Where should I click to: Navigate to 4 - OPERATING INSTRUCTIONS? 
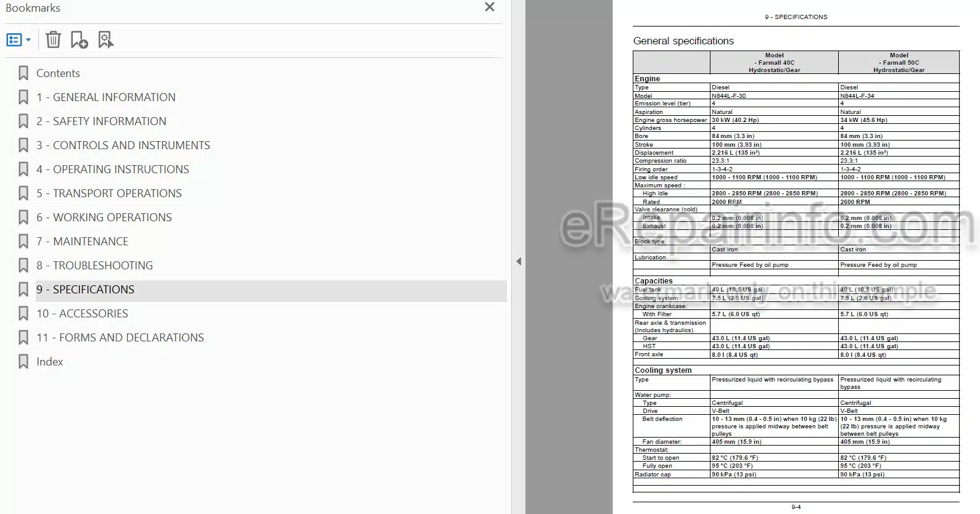112,169
